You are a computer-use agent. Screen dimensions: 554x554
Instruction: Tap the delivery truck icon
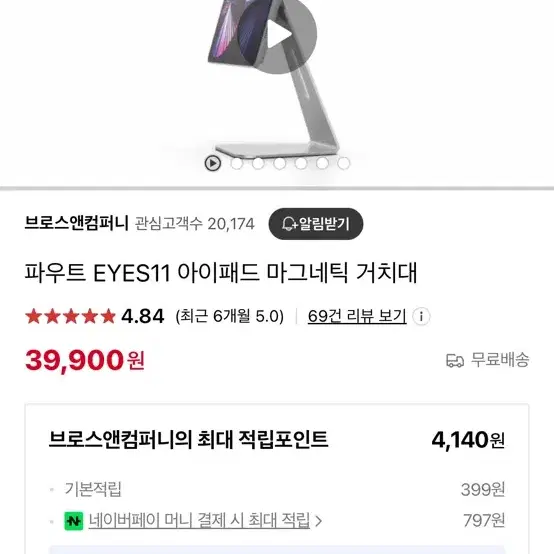(x=455, y=360)
